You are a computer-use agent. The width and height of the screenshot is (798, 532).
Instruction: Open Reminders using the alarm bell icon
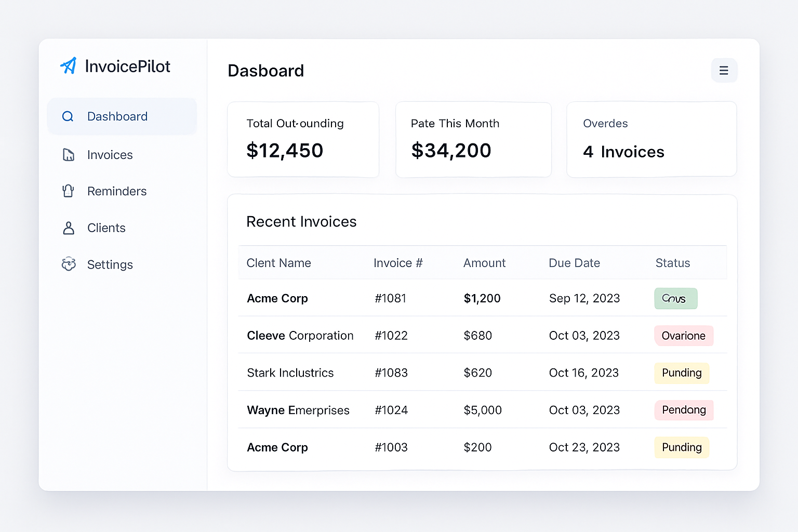tap(68, 191)
